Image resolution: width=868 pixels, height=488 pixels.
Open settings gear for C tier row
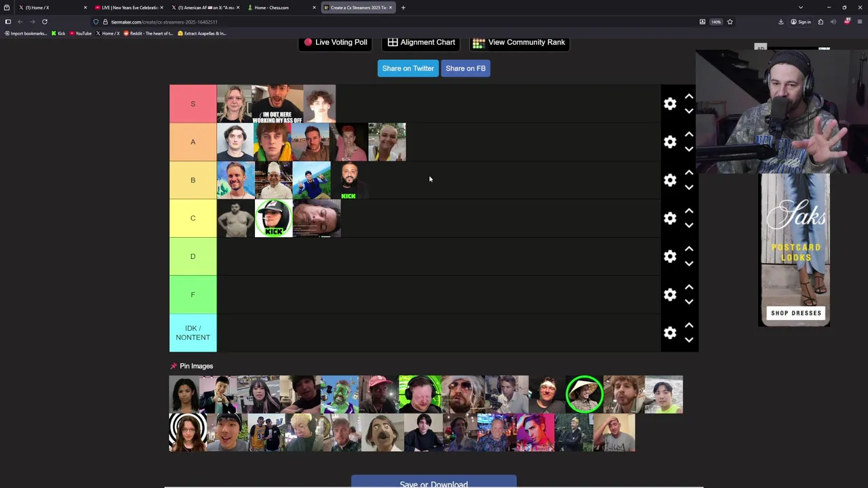click(670, 218)
